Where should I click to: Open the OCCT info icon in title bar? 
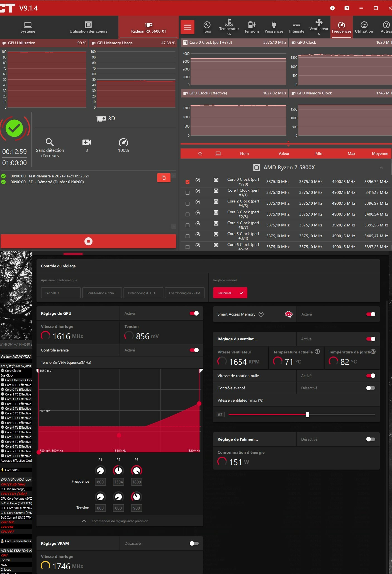point(332,8)
